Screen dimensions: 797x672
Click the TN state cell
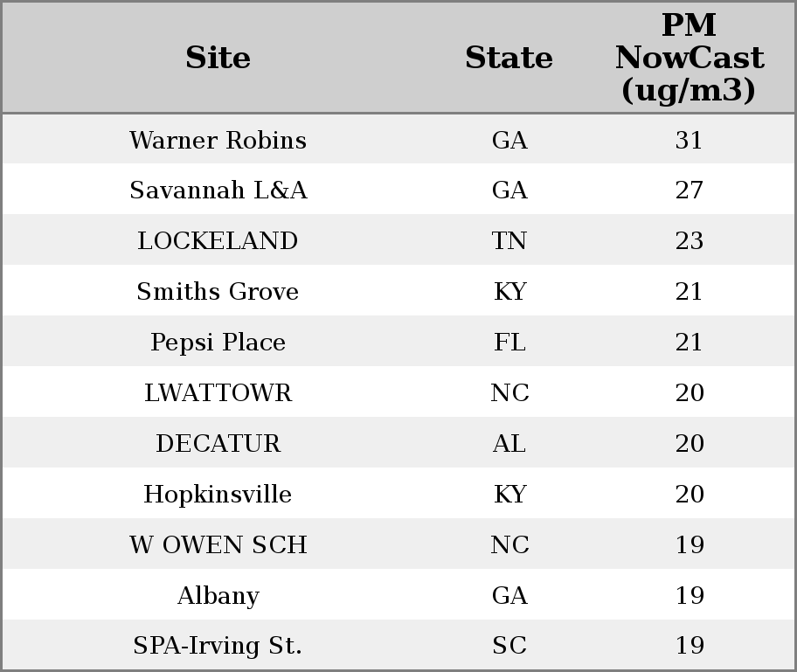pos(509,241)
